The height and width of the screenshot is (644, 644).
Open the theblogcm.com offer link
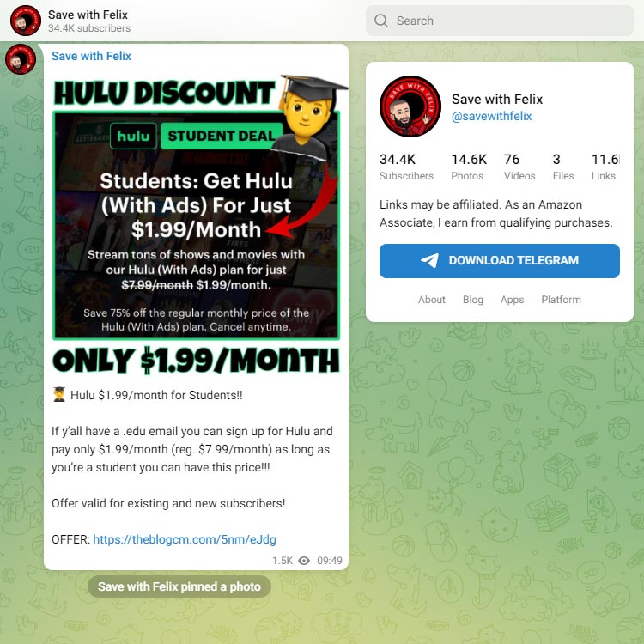click(185, 539)
